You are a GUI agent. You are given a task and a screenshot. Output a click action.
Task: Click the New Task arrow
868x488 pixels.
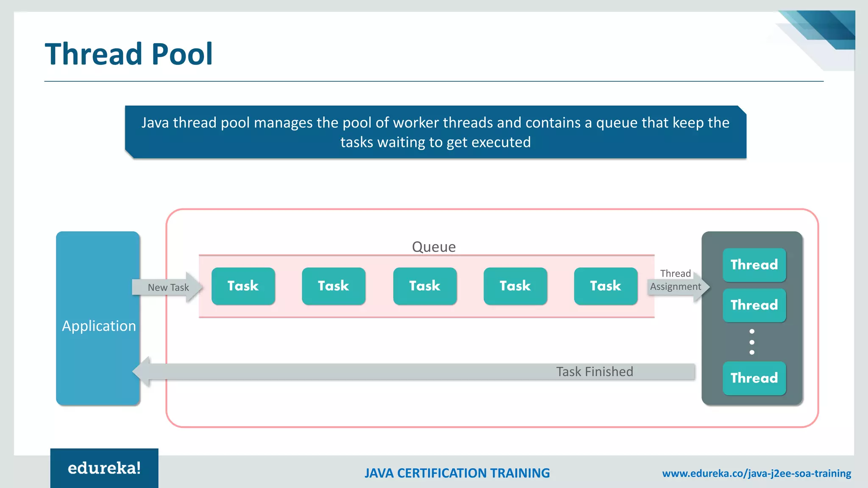click(167, 287)
